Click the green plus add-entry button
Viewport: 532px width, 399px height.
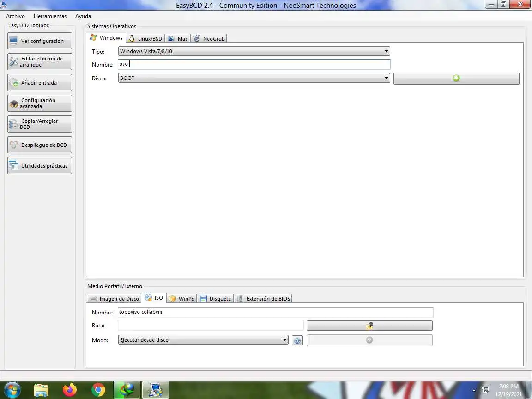point(456,79)
